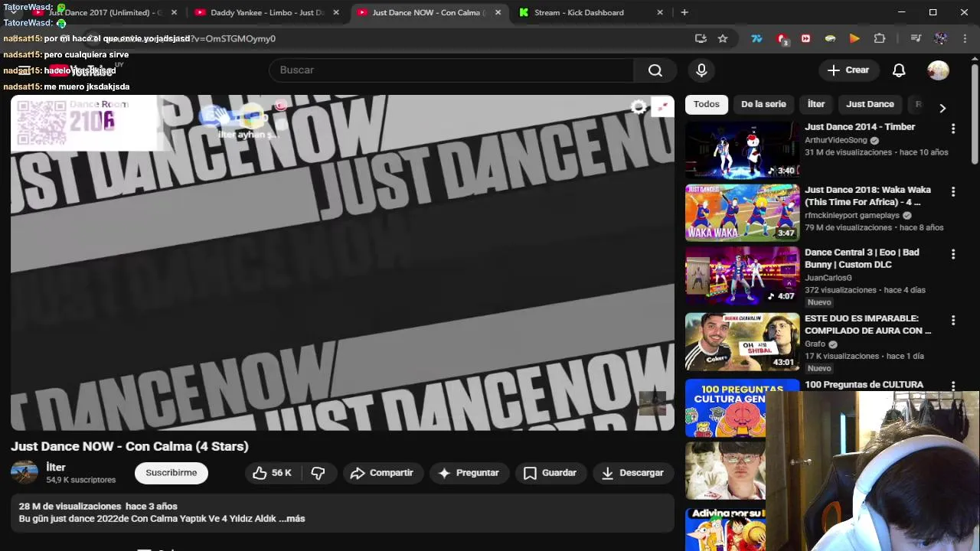Screen dimensions: 980x551
Task: Select the İlter filter chip
Action: [816, 104]
